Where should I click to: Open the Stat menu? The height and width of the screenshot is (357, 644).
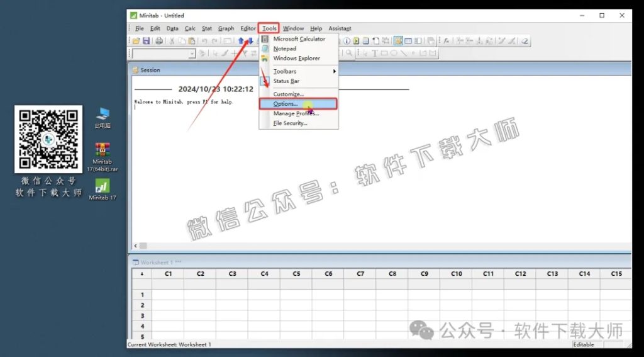pyautogui.click(x=207, y=28)
